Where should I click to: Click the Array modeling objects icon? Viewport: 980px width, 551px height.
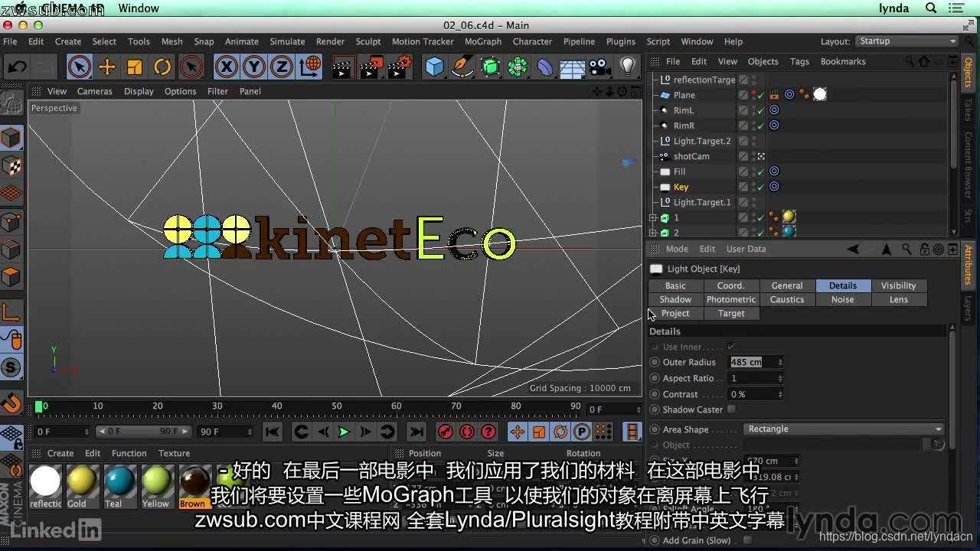[x=518, y=67]
